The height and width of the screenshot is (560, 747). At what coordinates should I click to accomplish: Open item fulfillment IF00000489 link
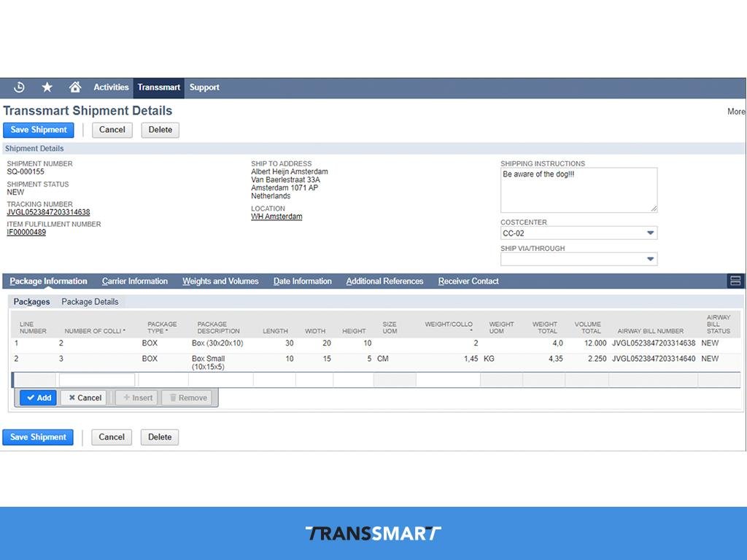click(26, 233)
